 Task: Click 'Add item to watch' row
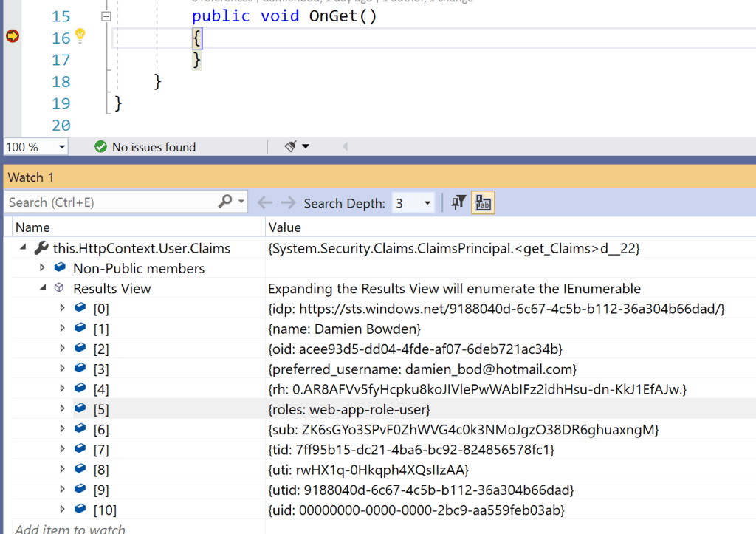click(70, 529)
